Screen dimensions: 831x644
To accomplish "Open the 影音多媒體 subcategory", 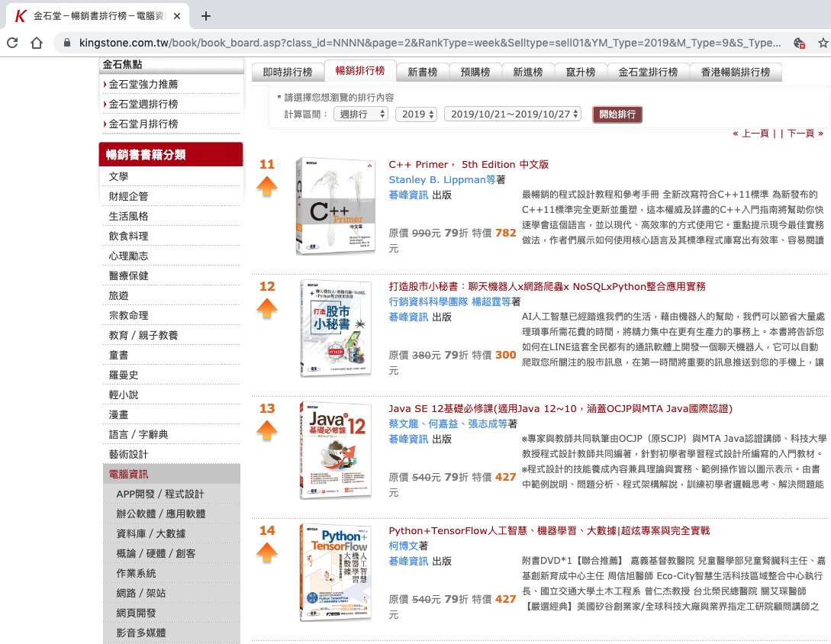I will tap(141, 633).
